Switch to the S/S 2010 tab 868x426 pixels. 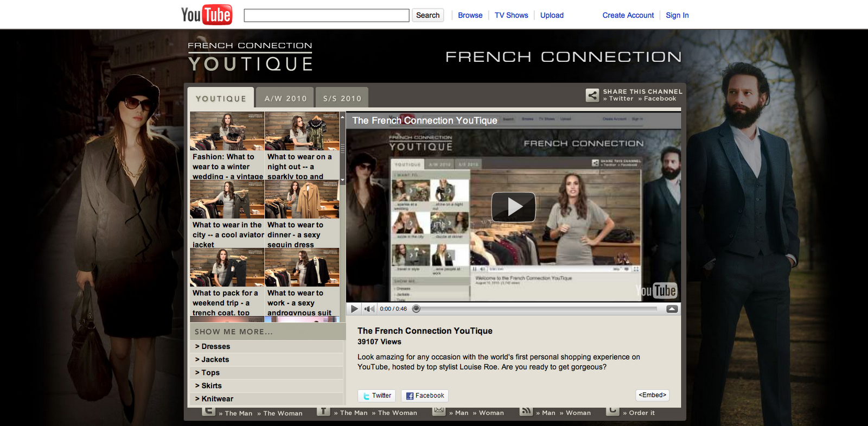pos(342,98)
